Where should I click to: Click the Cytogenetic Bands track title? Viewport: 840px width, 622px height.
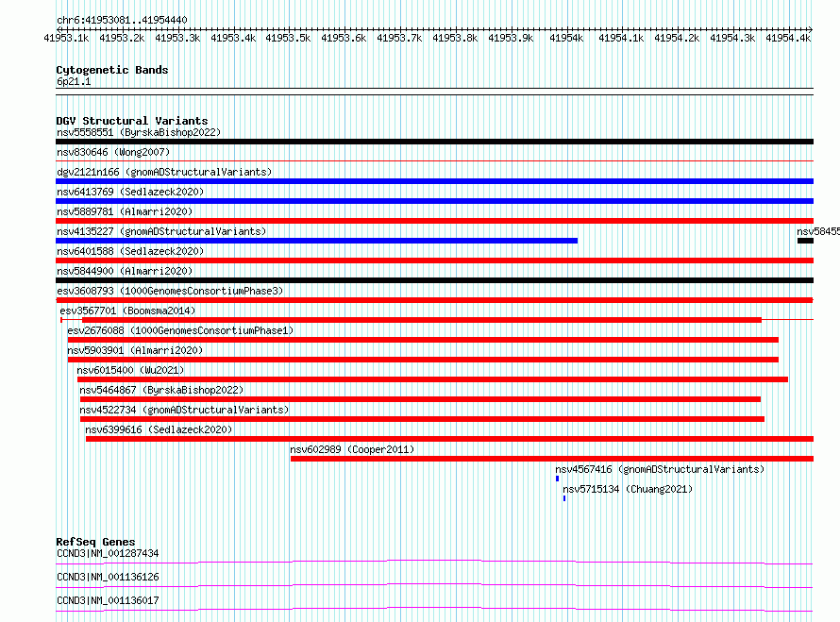[112, 70]
